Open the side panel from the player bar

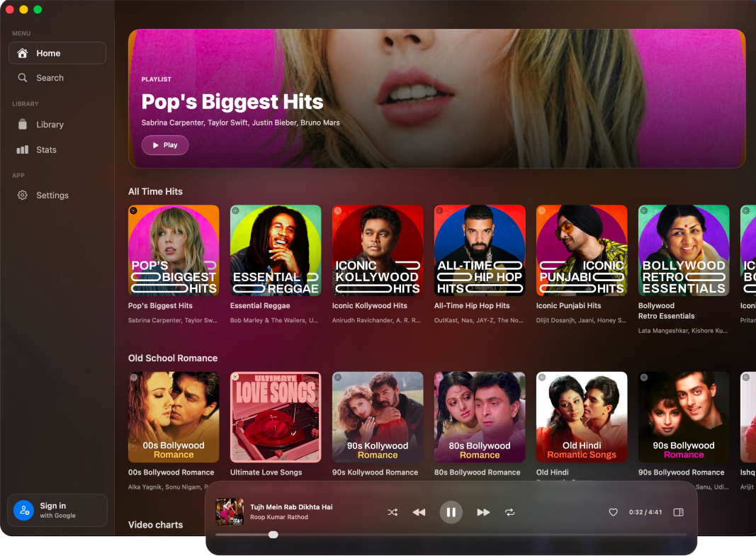[x=678, y=512]
